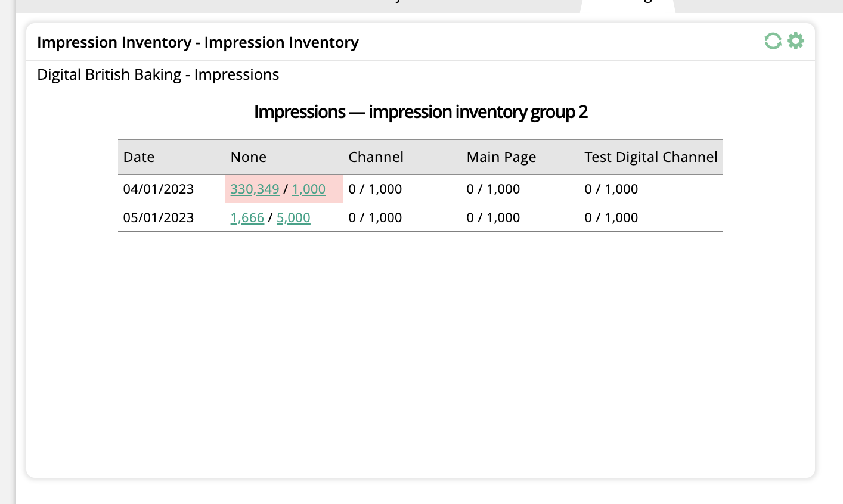843x504 pixels.
Task: Click the Test Digital Channel column header
Action: [x=650, y=157]
